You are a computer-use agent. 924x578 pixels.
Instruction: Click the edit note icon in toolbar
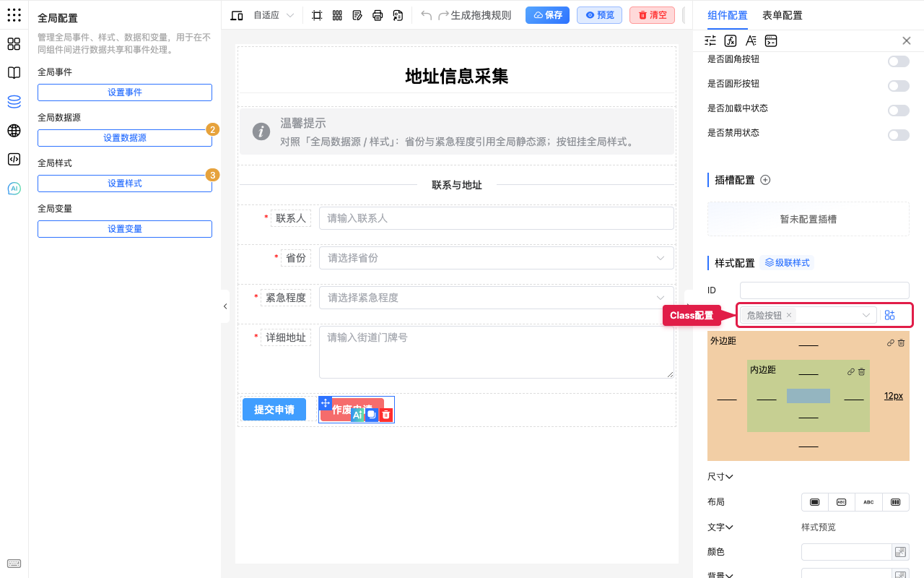(x=357, y=15)
